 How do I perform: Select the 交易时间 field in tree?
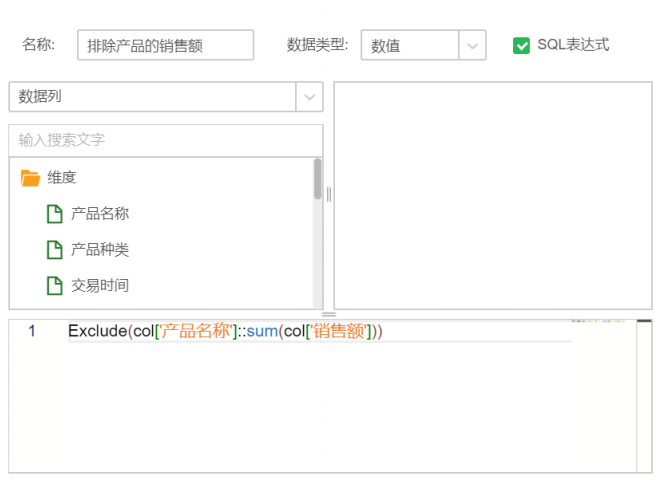tap(100, 286)
